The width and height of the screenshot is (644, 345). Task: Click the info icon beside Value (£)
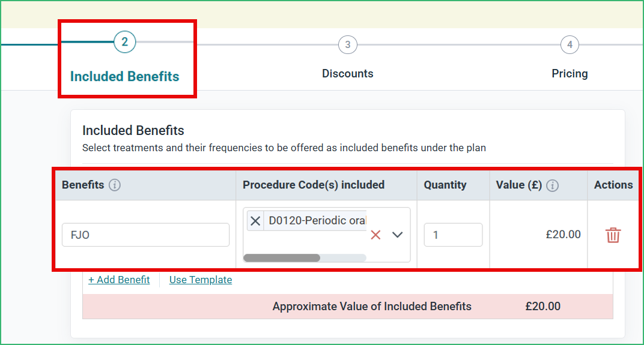(x=553, y=185)
